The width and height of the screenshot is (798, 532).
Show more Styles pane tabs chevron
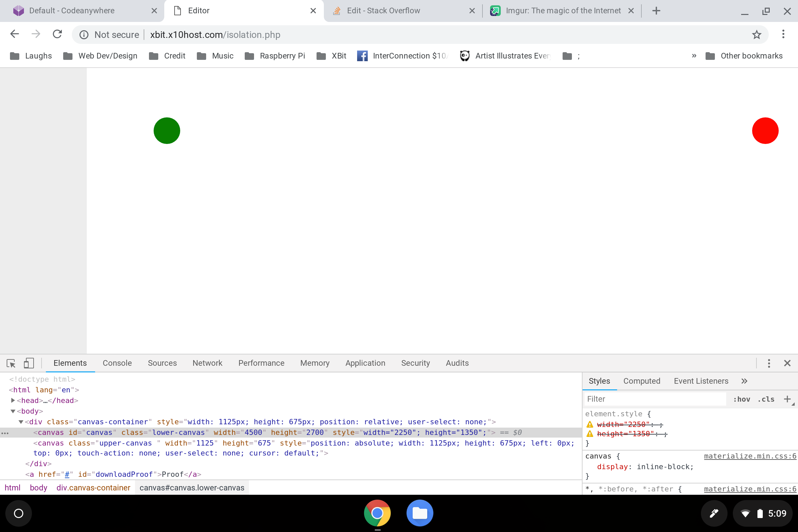point(744,381)
